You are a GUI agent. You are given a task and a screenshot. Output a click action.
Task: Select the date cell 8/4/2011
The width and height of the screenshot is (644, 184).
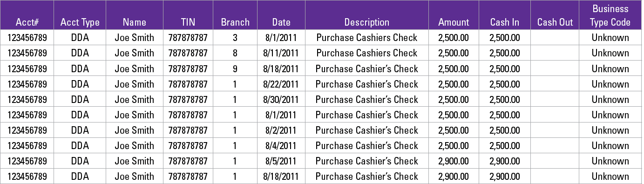pos(281,145)
